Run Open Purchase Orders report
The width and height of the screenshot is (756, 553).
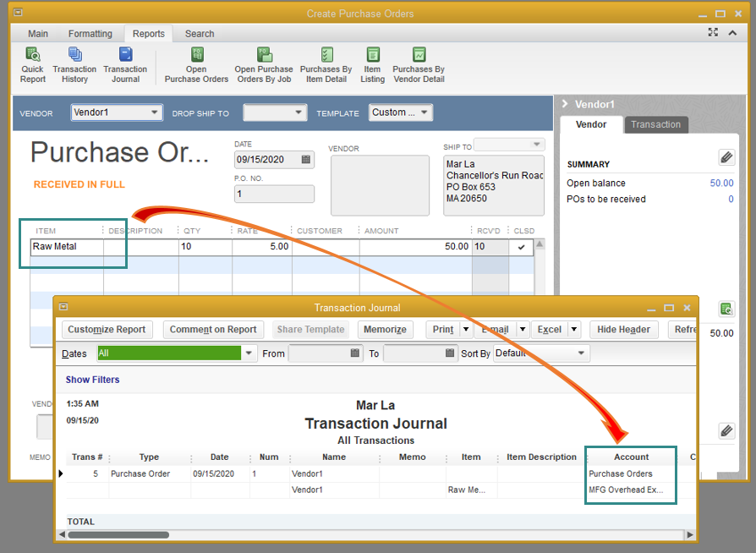(196, 65)
